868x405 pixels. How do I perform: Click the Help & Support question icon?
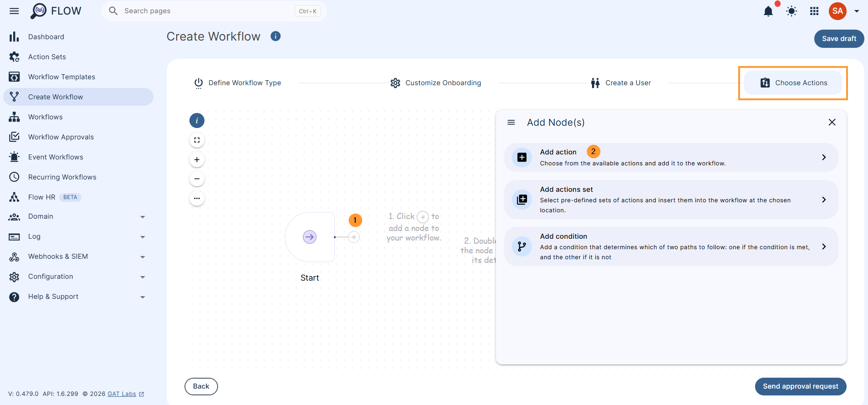(x=14, y=297)
